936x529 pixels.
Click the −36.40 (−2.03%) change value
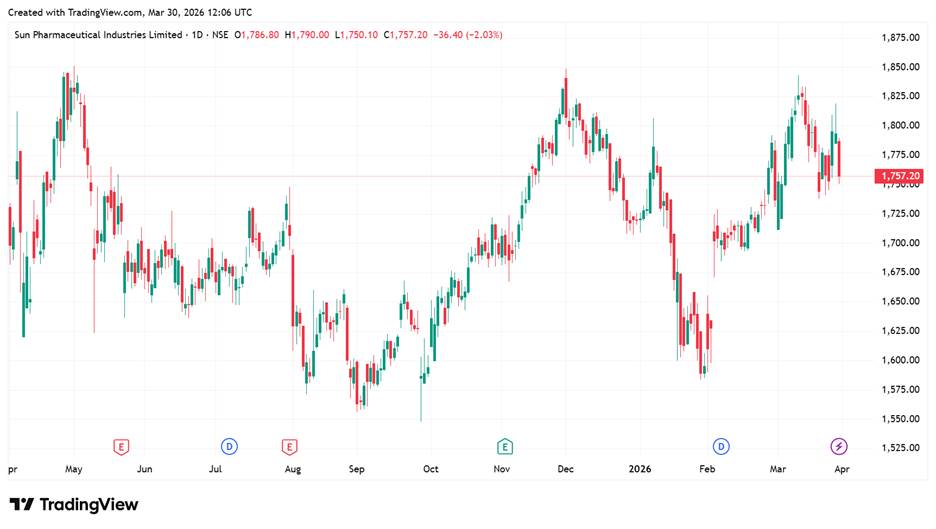click(x=469, y=35)
